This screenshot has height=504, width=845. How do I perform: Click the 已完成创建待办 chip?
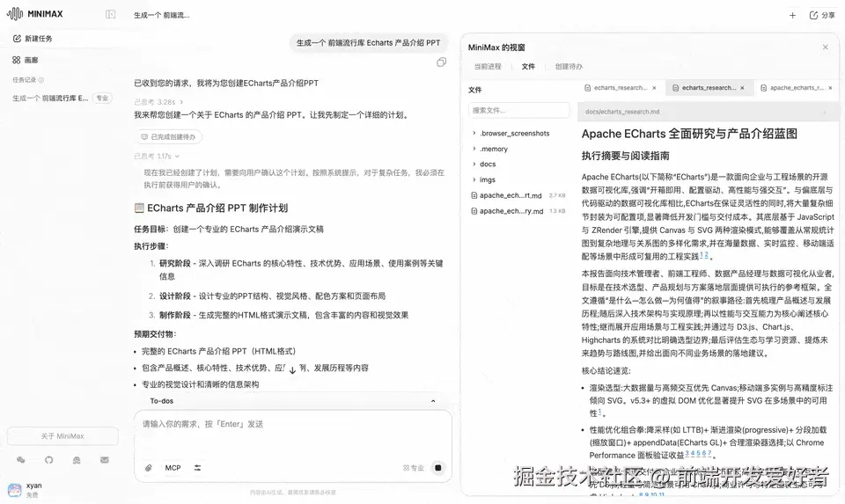click(x=169, y=136)
